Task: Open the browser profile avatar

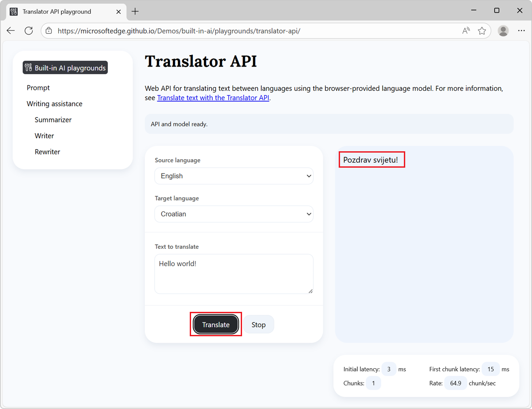Action: tap(503, 31)
